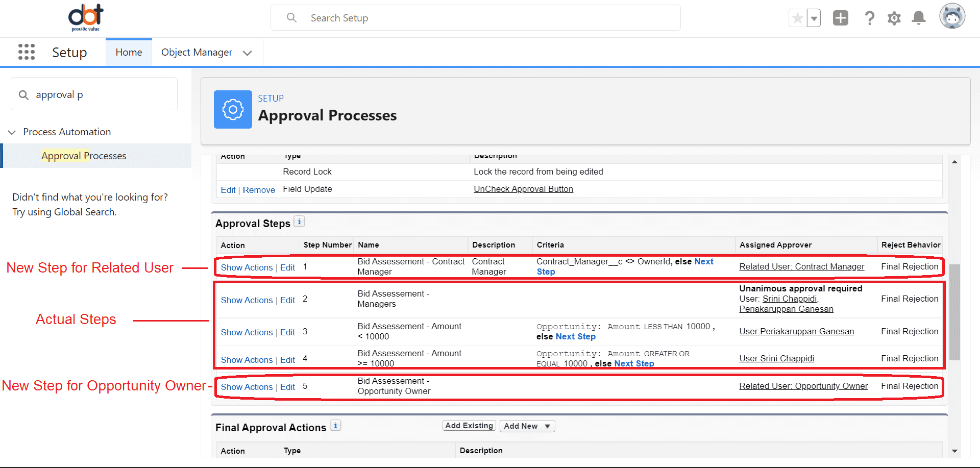Click 'Record Lock' type cell
The height and width of the screenshot is (468, 980).
coord(307,171)
